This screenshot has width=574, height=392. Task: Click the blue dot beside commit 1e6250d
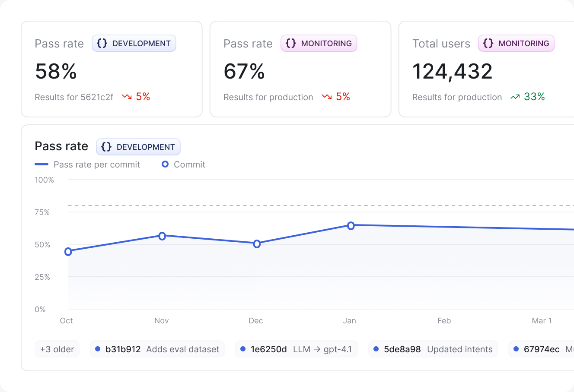(x=243, y=349)
